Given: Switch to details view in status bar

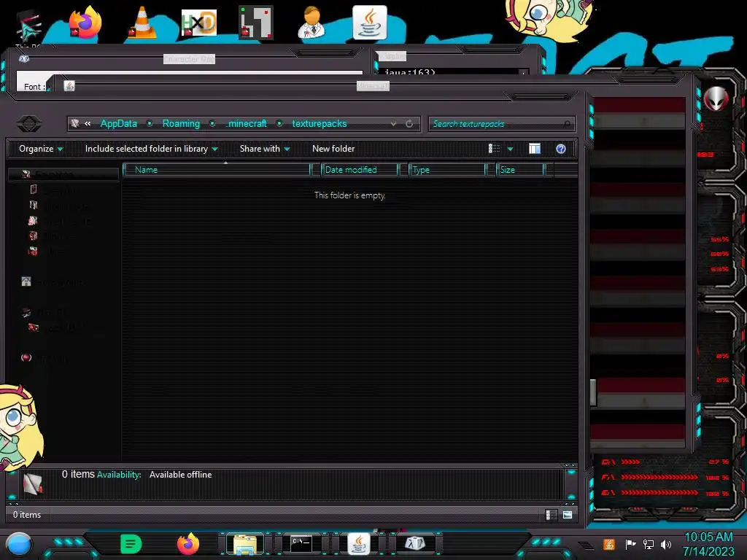Looking at the screenshot, I should 551,515.
